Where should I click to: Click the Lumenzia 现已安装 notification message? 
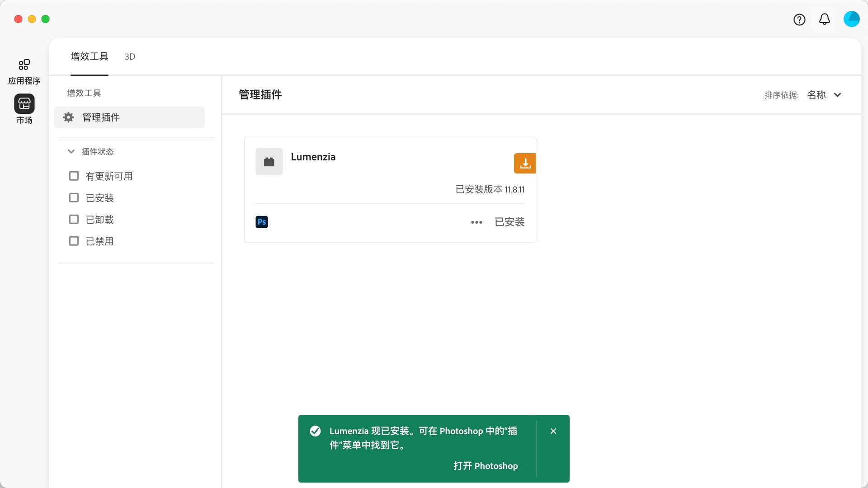[423, 438]
